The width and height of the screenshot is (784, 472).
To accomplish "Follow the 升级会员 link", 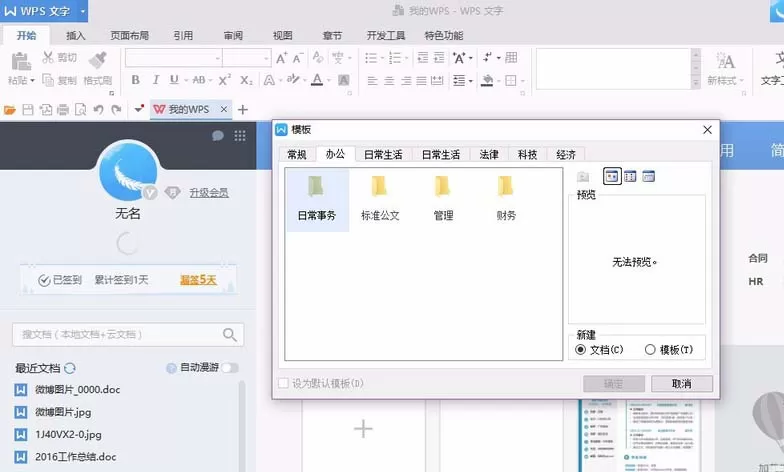I will pos(209,192).
